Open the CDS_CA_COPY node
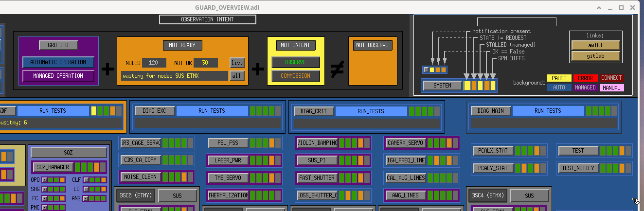This screenshot has width=644, height=211. tap(140, 160)
